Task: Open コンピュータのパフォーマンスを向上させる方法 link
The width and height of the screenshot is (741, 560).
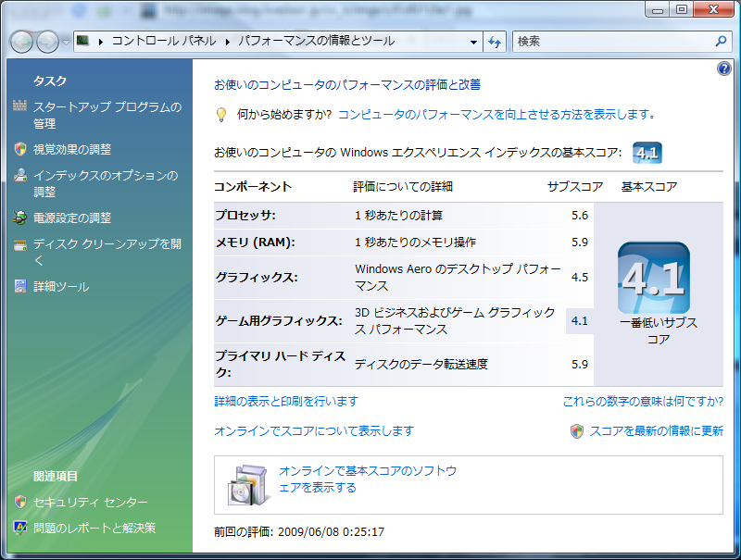Action: (x=496, y=114)
